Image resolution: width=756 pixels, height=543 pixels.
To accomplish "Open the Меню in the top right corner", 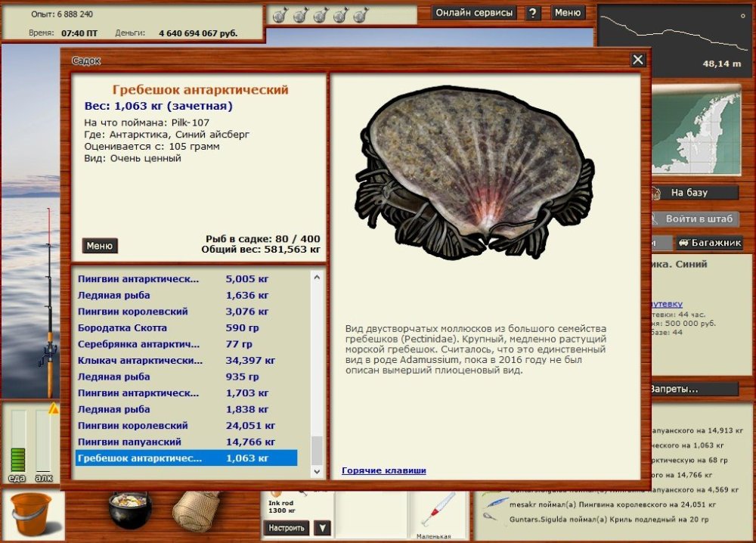I will [x=569, y=12].
